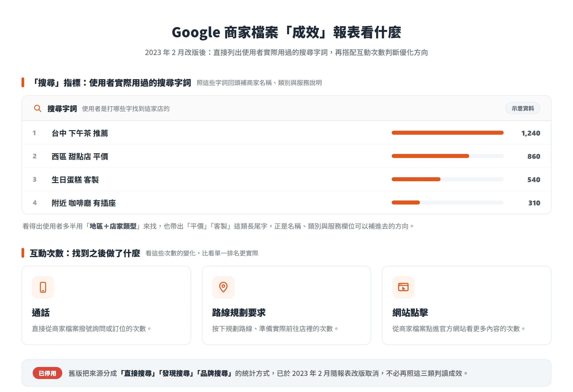Image resolution: width=573 pixels, height=392 pixels.
Task: Click the bar for 附近 咖啡廳 有插座
Action: pyautogui.click(x=447, y=202)
